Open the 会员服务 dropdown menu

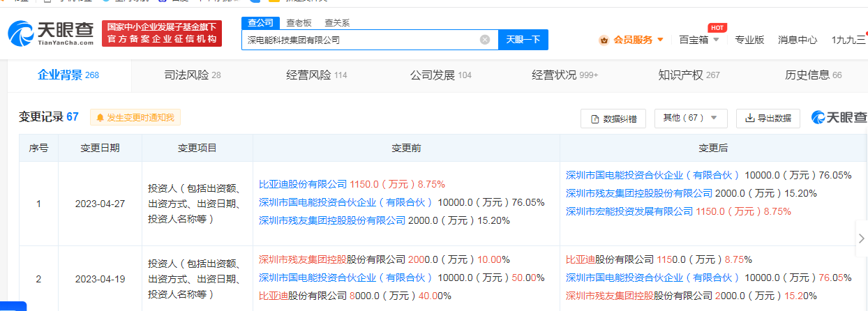(638, 40)
